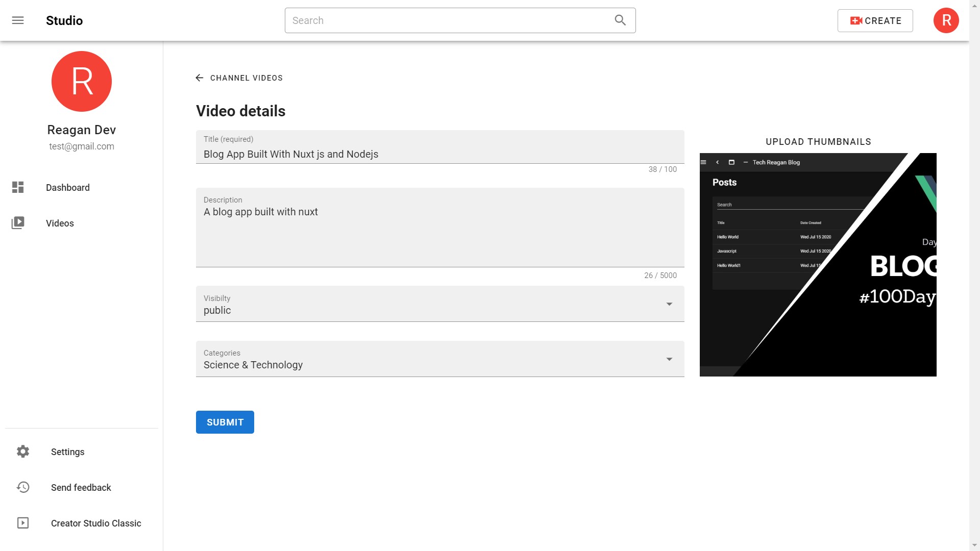The image size is (980, 551).
Task: Click the search magnifier icon
Action: coord(620,20)
